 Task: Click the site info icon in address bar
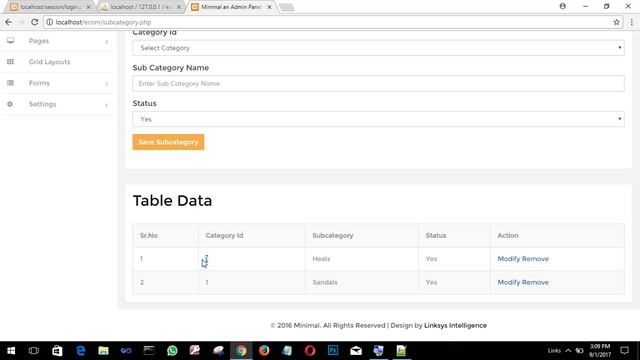point(49,22)
